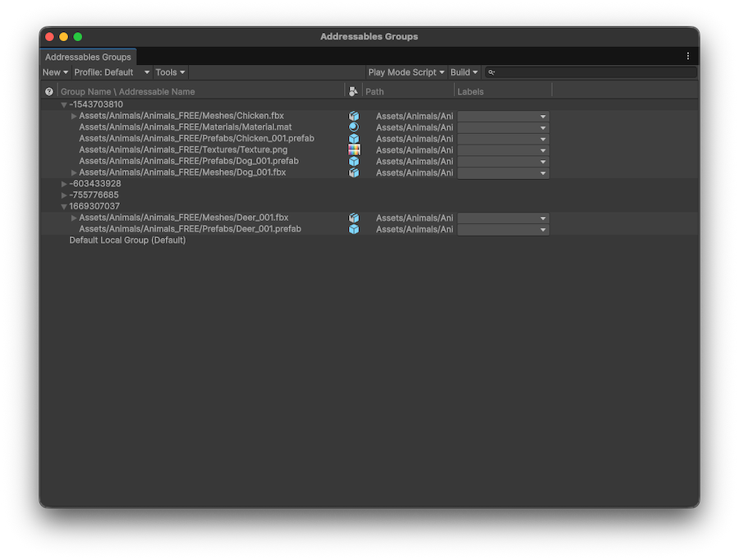Open the New group menu

click(x=54, y=72)
